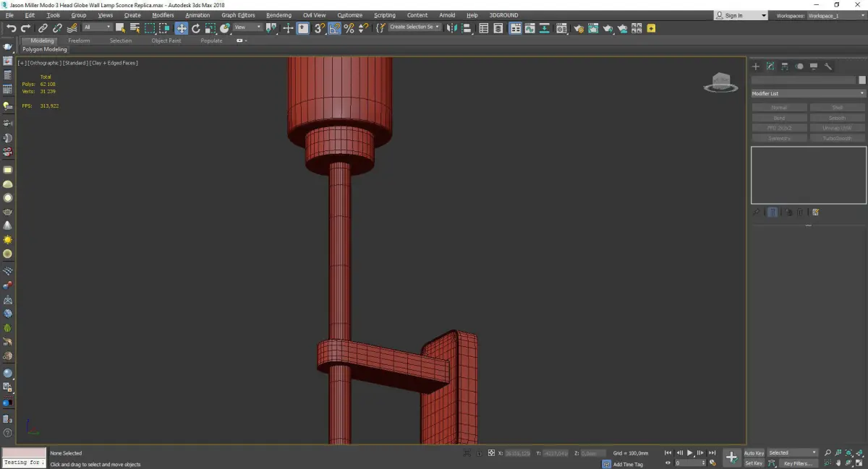Expand the Create Selection Set dropdown
This screenshot has width=868, height=469.
414,27
